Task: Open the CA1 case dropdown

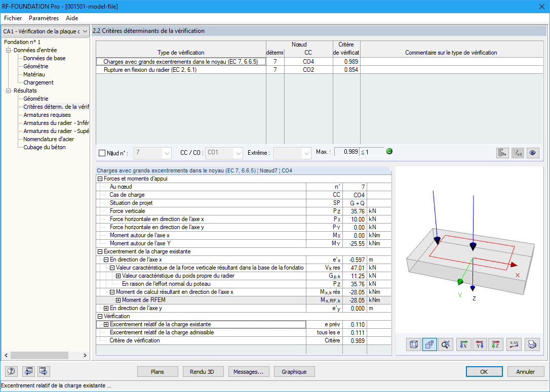Action: 85,31
